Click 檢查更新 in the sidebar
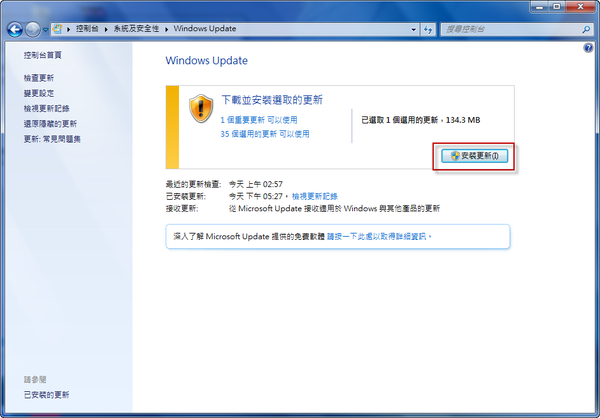This screenshot has height=418, width=600. pos(39,78)
